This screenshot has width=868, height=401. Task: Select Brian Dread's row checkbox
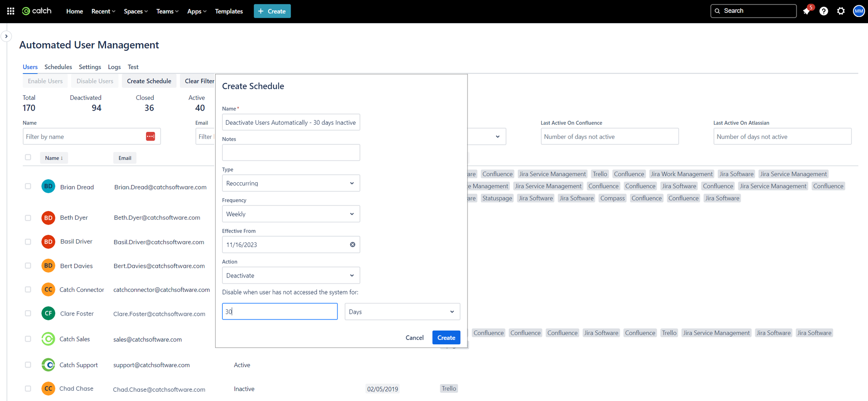28,186
